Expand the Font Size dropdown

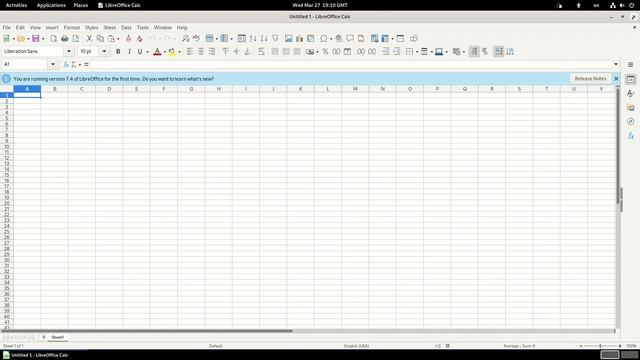coord(104,51)
